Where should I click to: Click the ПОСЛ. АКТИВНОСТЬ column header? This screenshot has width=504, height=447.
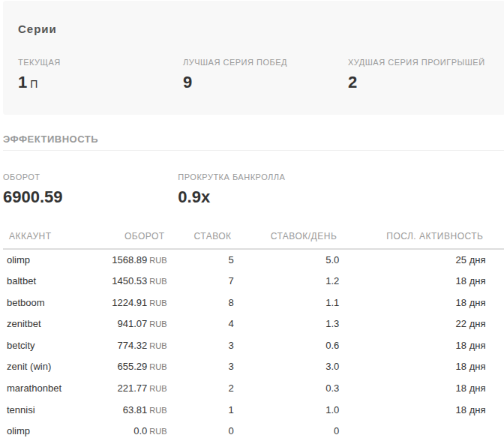(434, 236)
